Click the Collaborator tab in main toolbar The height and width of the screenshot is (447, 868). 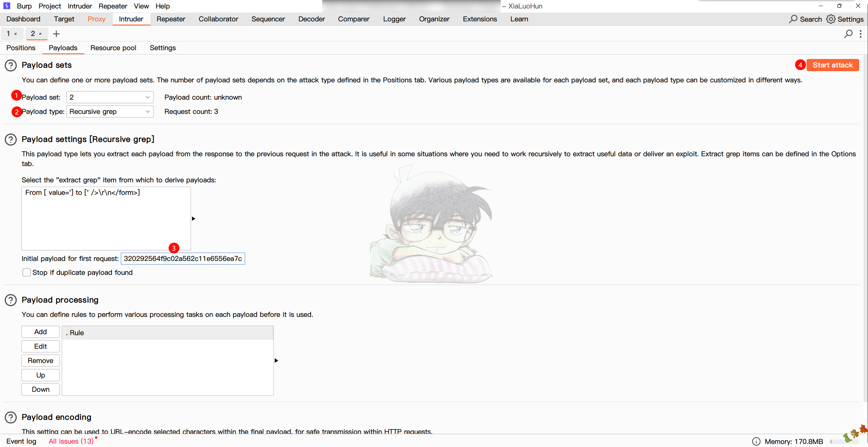(x=218, y=19)
